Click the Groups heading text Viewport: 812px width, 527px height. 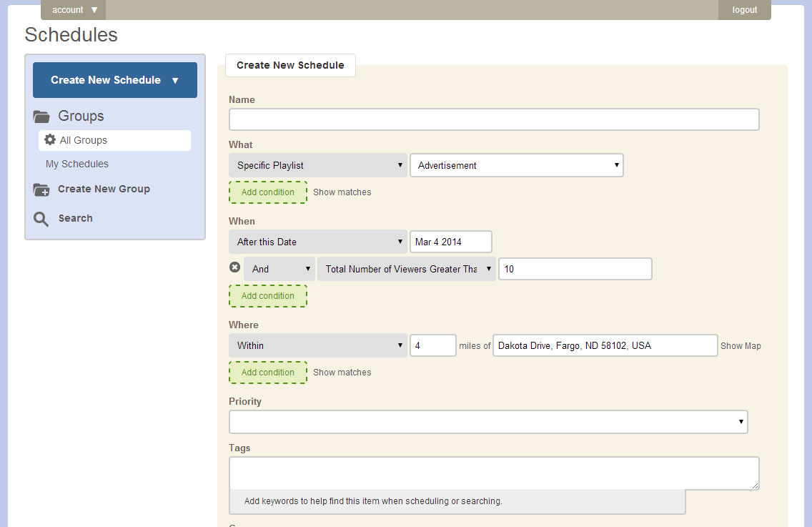tap(81, 116)
